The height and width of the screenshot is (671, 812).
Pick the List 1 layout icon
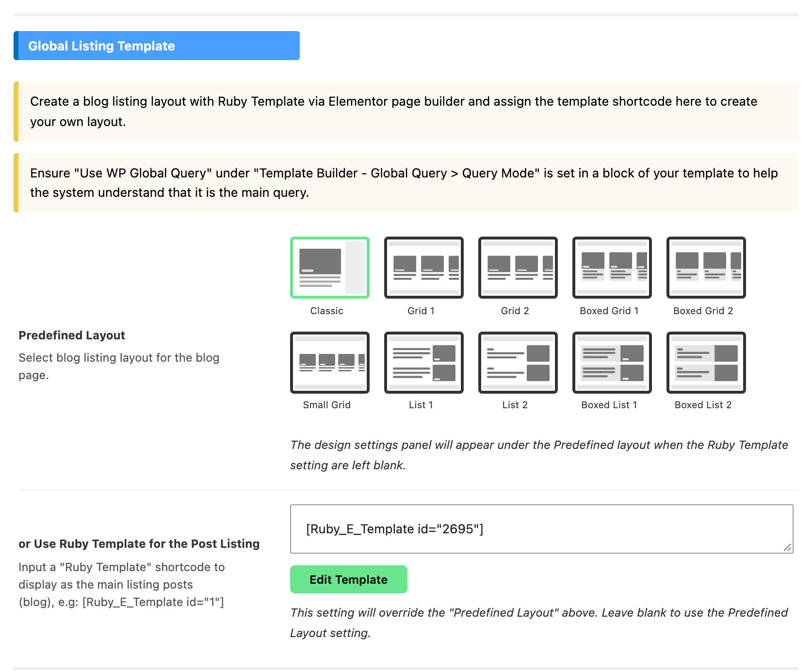pos(424,363)
